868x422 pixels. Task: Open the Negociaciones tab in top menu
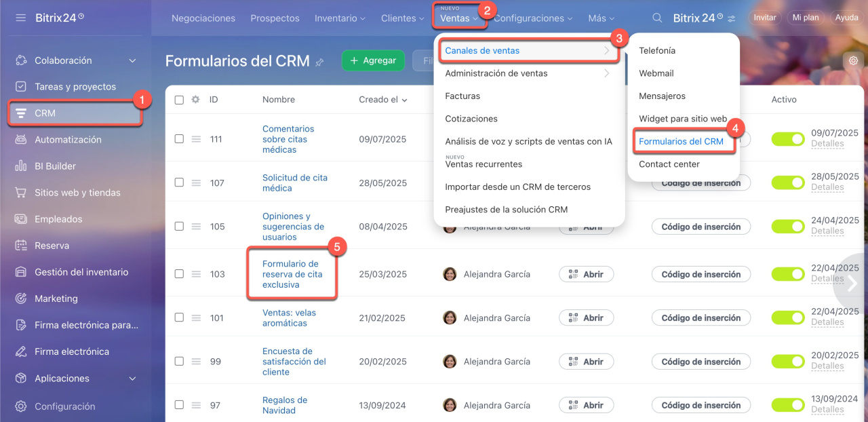[203, 18]
